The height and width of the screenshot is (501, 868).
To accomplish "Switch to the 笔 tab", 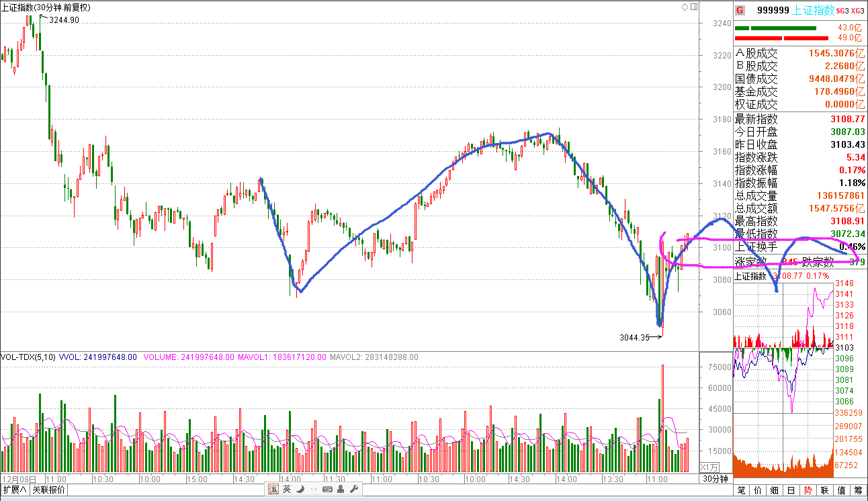I will coord(742,490).
